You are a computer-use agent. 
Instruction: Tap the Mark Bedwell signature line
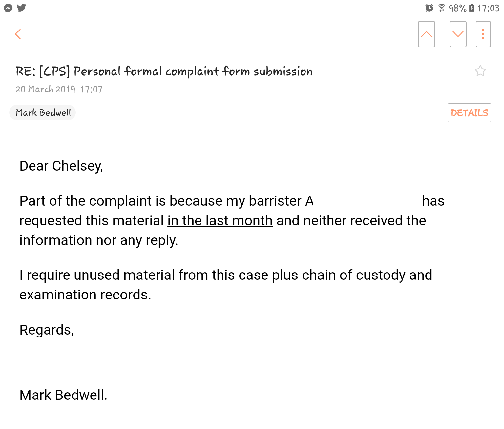pyautogui.click(x=63, y=395)
